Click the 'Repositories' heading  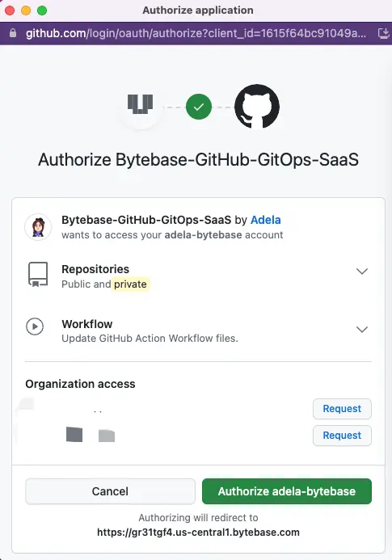pos(95,269)
